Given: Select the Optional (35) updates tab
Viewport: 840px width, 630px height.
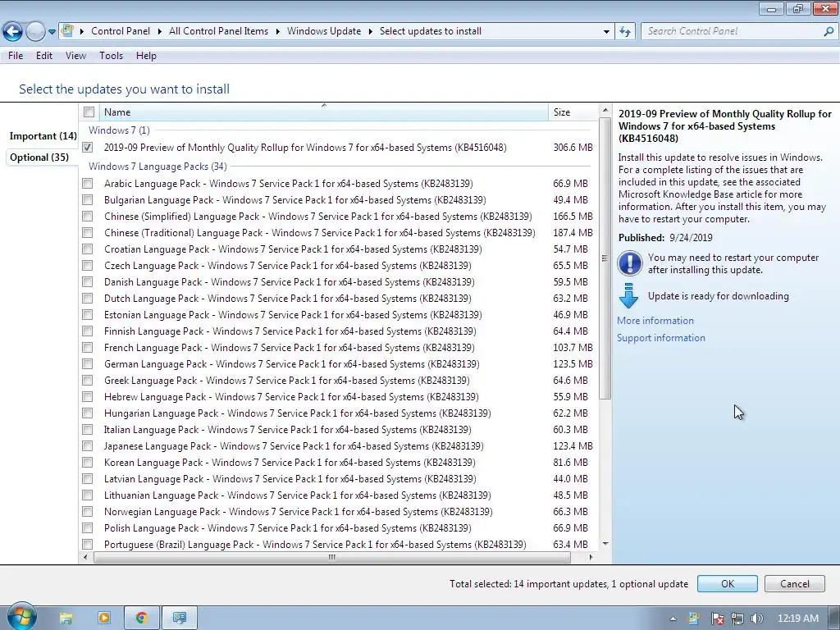Looking at the screenshot, I should tap(39, 157).
